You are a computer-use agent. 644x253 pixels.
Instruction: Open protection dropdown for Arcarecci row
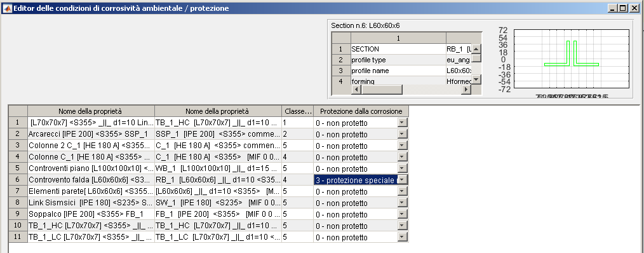[403, 134]
